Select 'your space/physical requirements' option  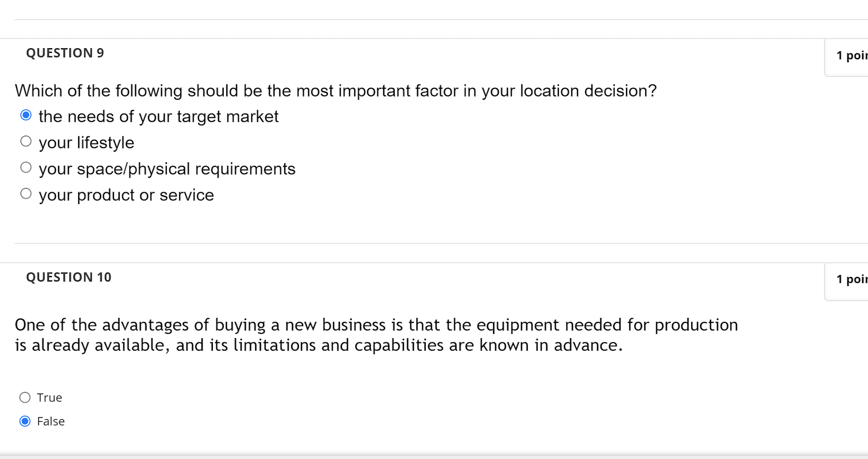pos(25,167)
